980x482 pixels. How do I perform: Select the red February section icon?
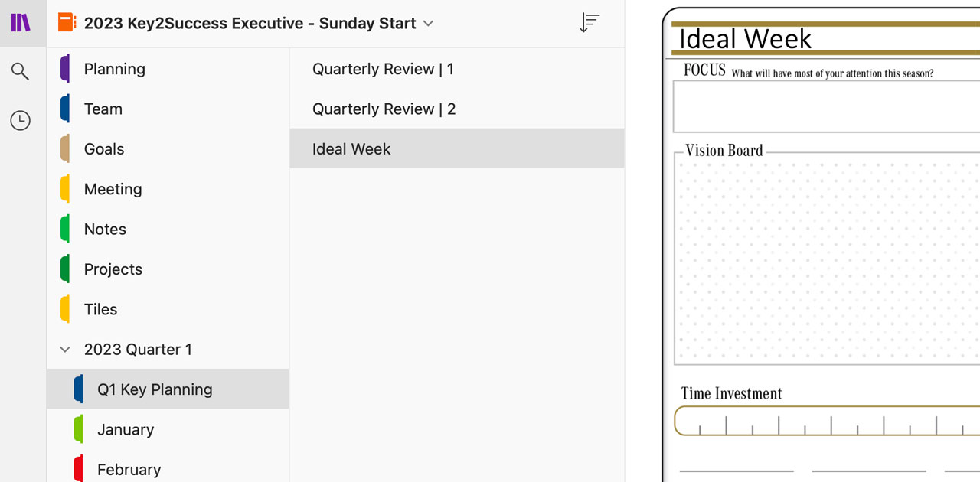coord(78,469)
